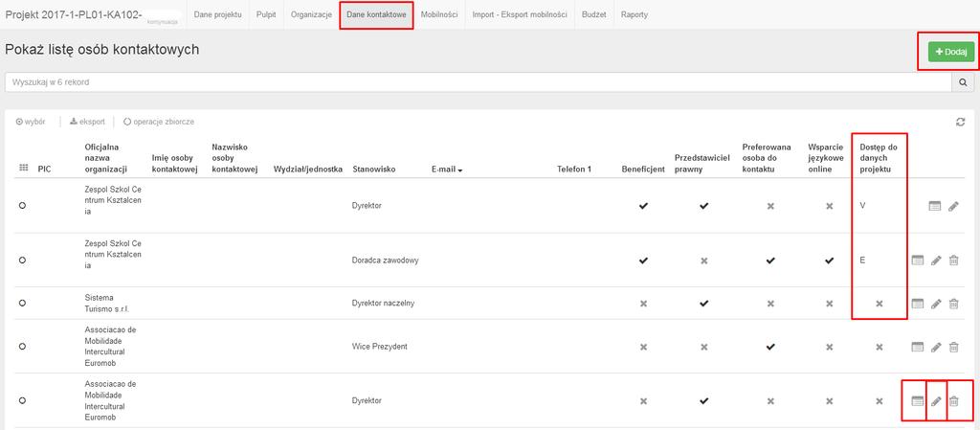The width and height of the screenshot is (980, 430).
Task: Click the Doradca zawodowy position cell
Action: coord(386,260)
